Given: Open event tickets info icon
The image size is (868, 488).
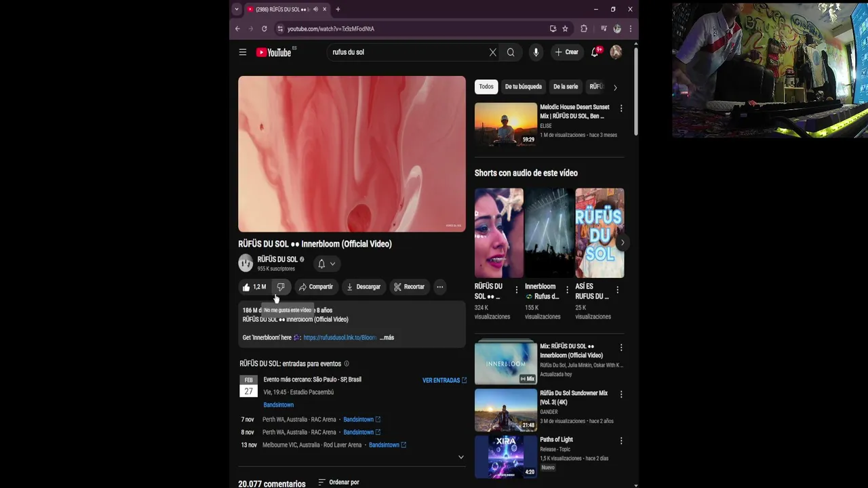Looking at the screenshot, I should click(347, 364).
